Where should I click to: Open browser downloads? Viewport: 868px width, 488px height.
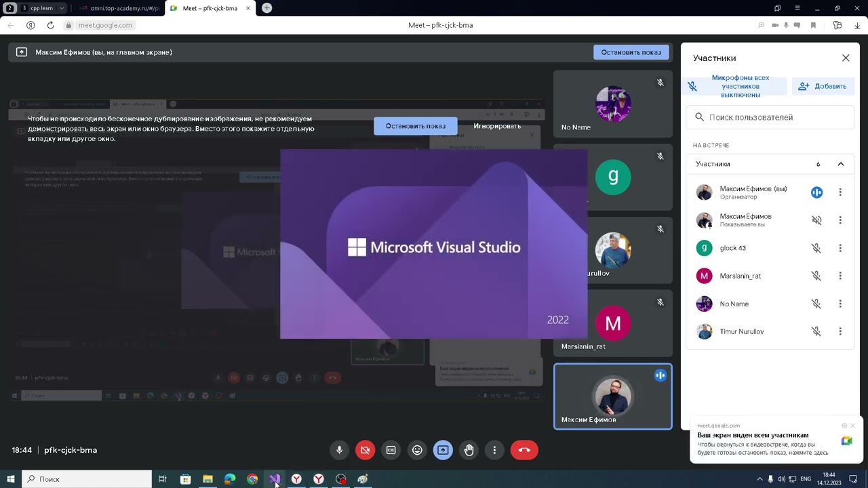tap(857, 25)
